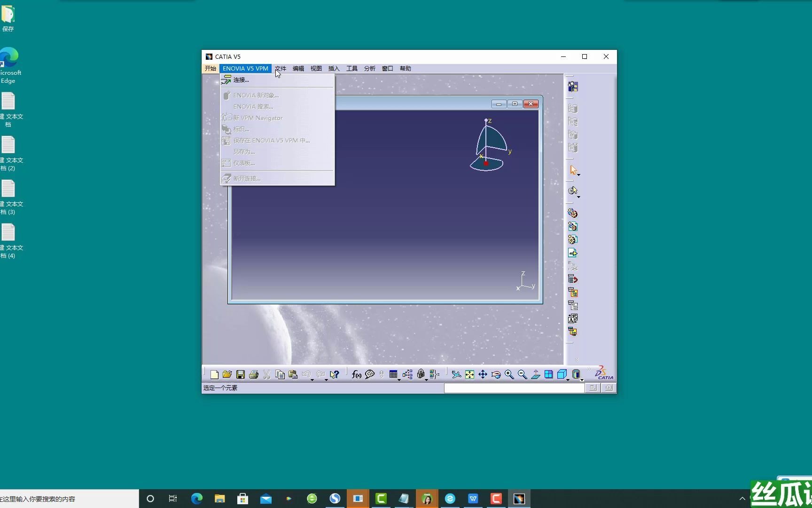Open the 开始 menu
Screen dimensions: 812x508
[211, 69]
